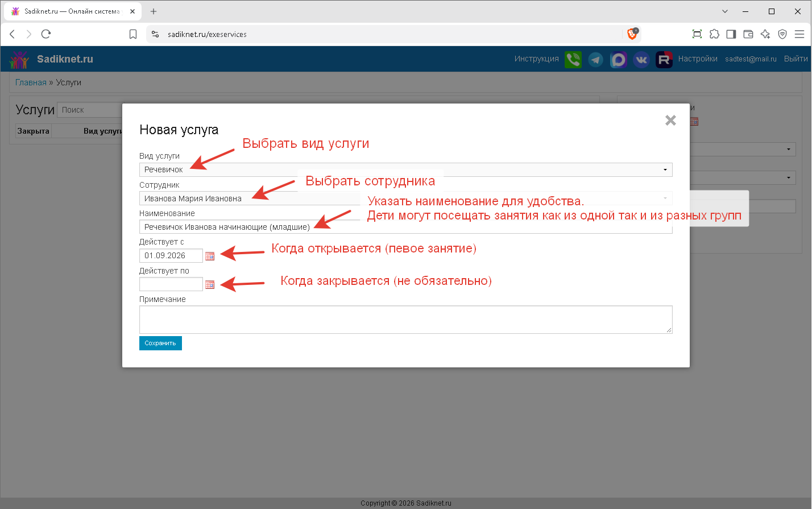The image size is (812, 509).
Task: Go back to the previous page
Action: [x=12, y=34]
